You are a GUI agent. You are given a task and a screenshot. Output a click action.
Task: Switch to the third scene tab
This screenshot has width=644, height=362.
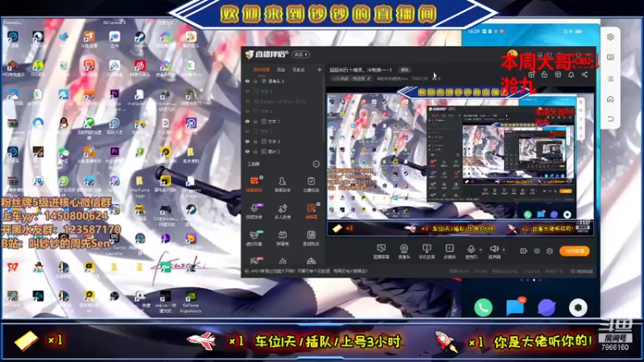[299, 70]
